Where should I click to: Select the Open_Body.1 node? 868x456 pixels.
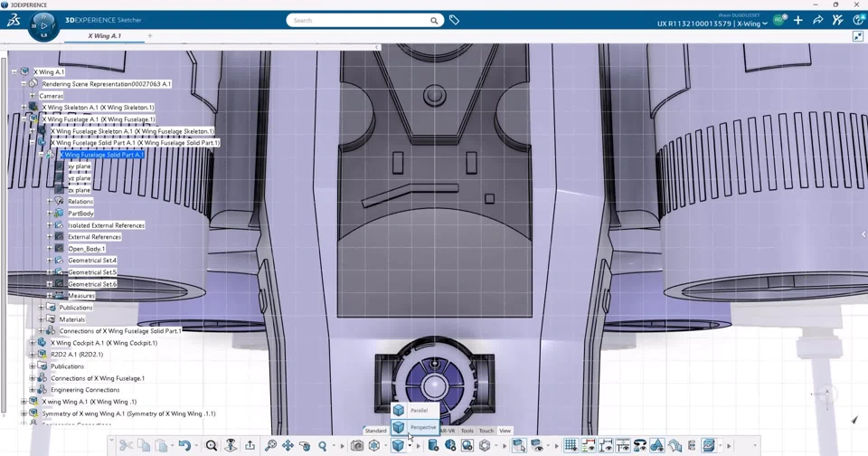pos(87,249)
